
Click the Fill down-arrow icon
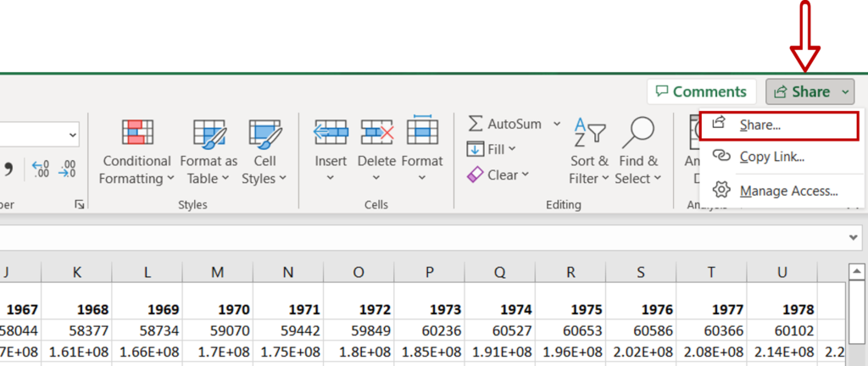coord(476,149)
